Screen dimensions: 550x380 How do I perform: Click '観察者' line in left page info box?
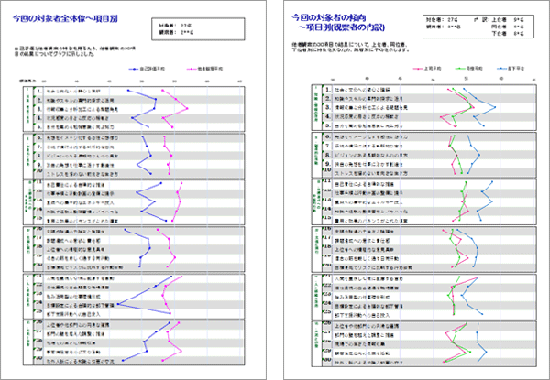point(176,33)
